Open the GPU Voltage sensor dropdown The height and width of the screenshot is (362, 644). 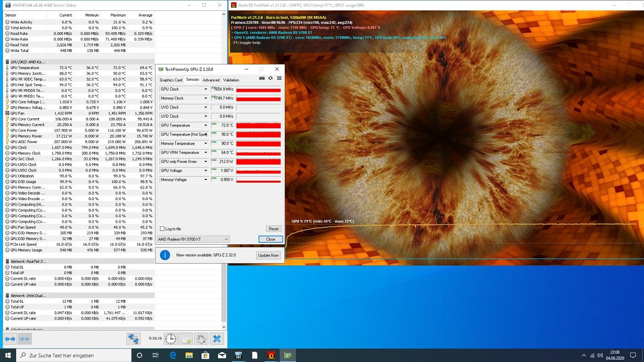point(206,171)
